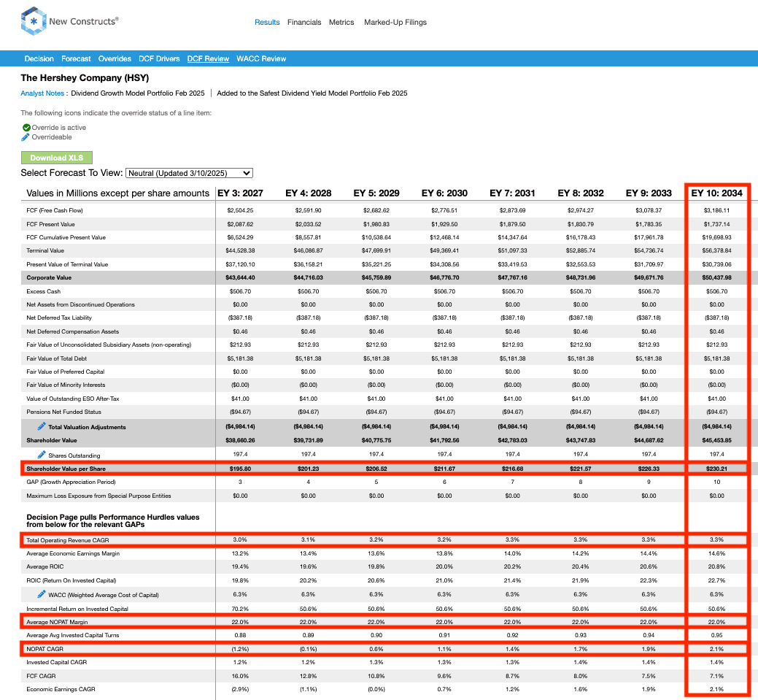Click the EY 8: 2032 column header
The height and width of the screenshot is (700, 758).
(581, 193)
